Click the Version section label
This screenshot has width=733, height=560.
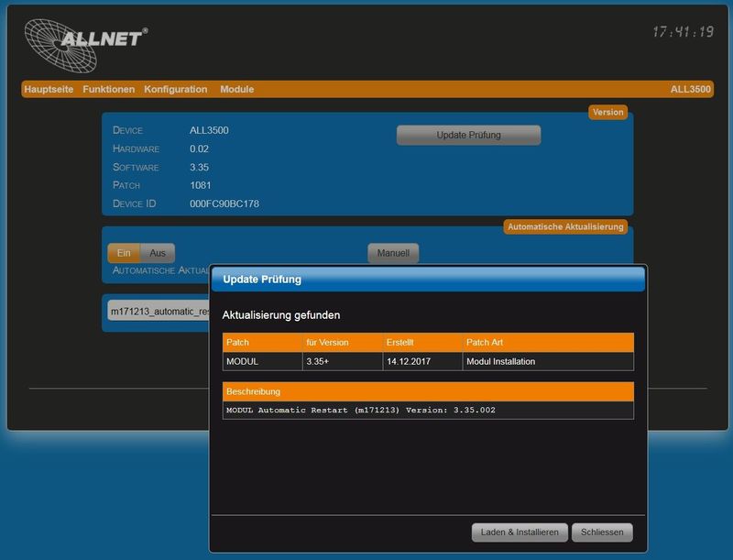click(607, 112)
